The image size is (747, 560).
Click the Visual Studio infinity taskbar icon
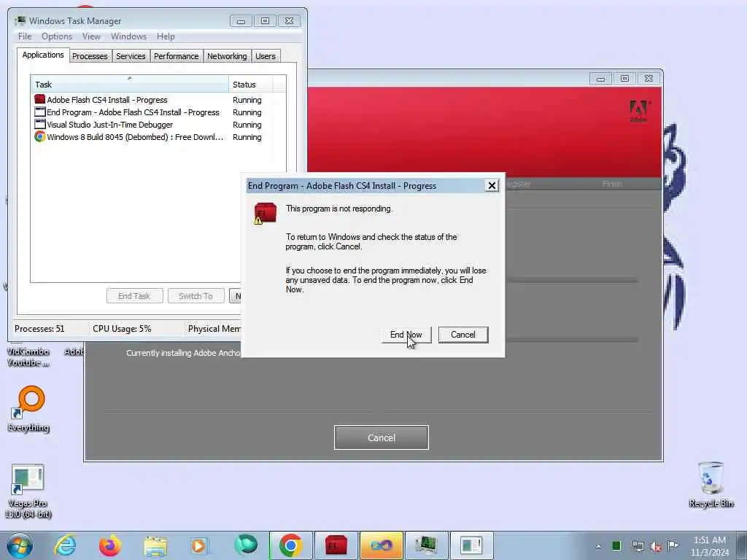pyautogui.click(x=381, y=545)
